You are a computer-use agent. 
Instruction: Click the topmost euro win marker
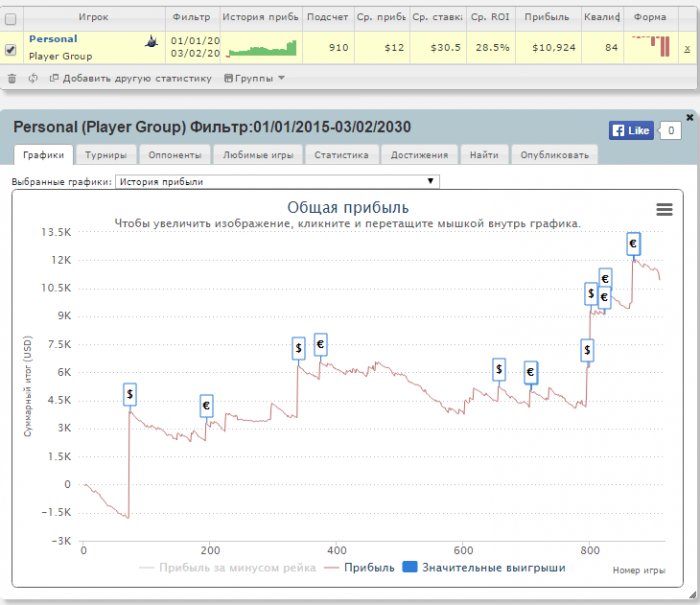pos(633,244)
